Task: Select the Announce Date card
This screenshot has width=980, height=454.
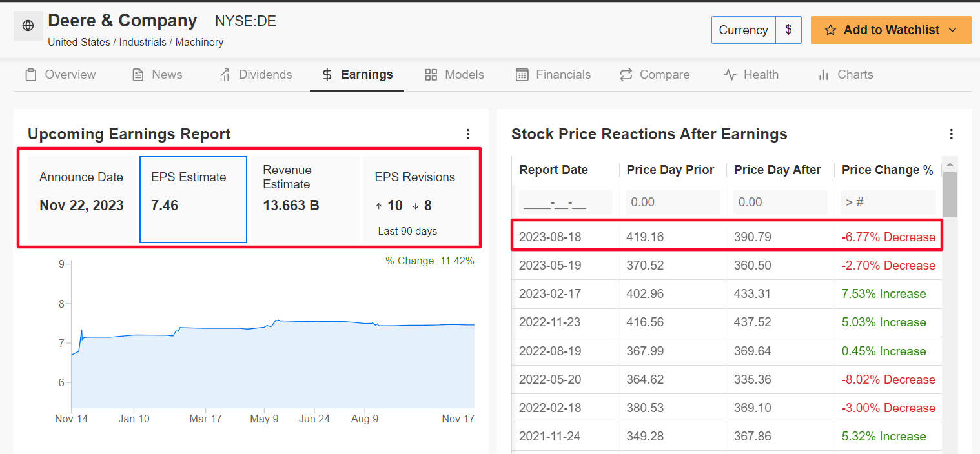Action: (x=83, y=199)
